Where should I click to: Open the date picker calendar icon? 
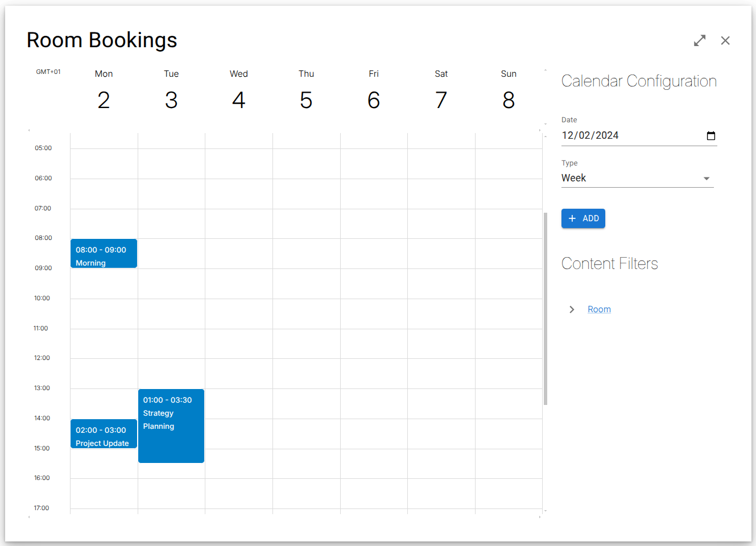click(x=710, y=135)
